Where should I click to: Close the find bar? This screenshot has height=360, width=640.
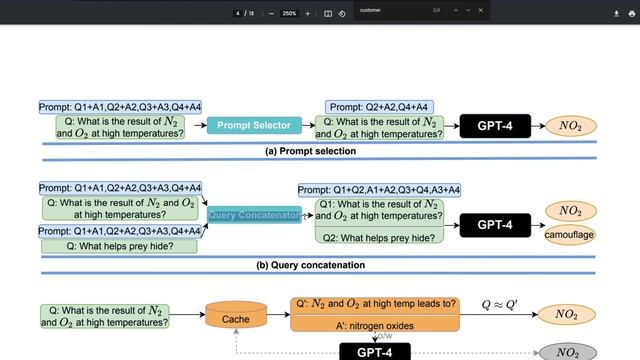[481, 10]
